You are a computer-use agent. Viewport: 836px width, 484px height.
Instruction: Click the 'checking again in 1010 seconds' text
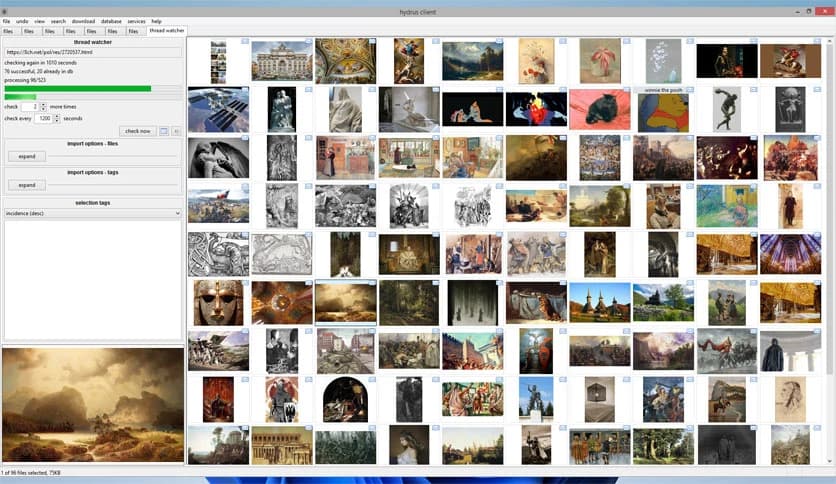pyautogui.click(x=41, y=62)
